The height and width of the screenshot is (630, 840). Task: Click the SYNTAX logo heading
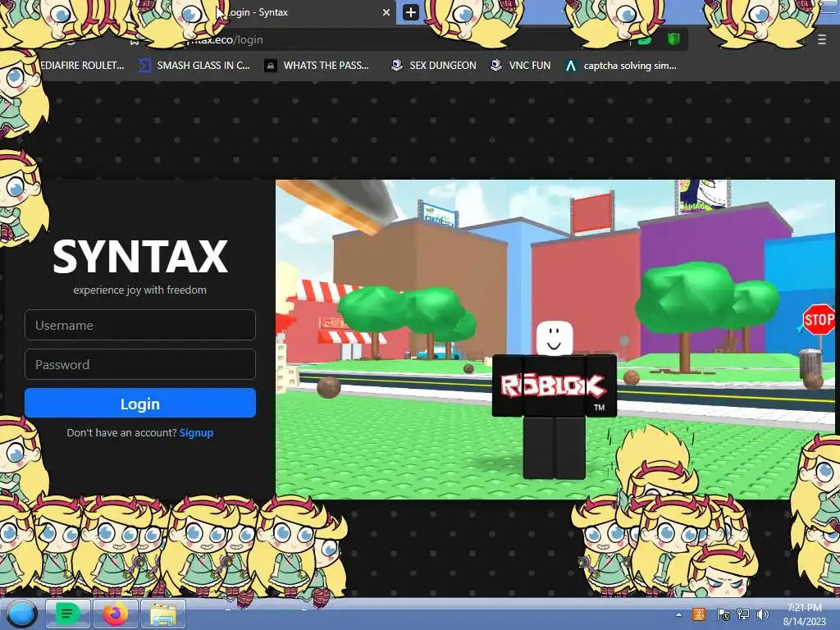139,257
